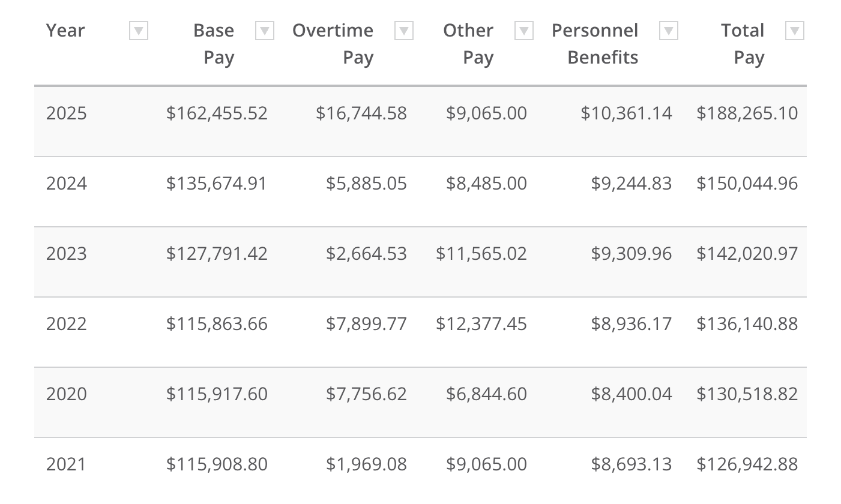
Task: Open the Year column sort dropdown
Action: coord(139,31)
